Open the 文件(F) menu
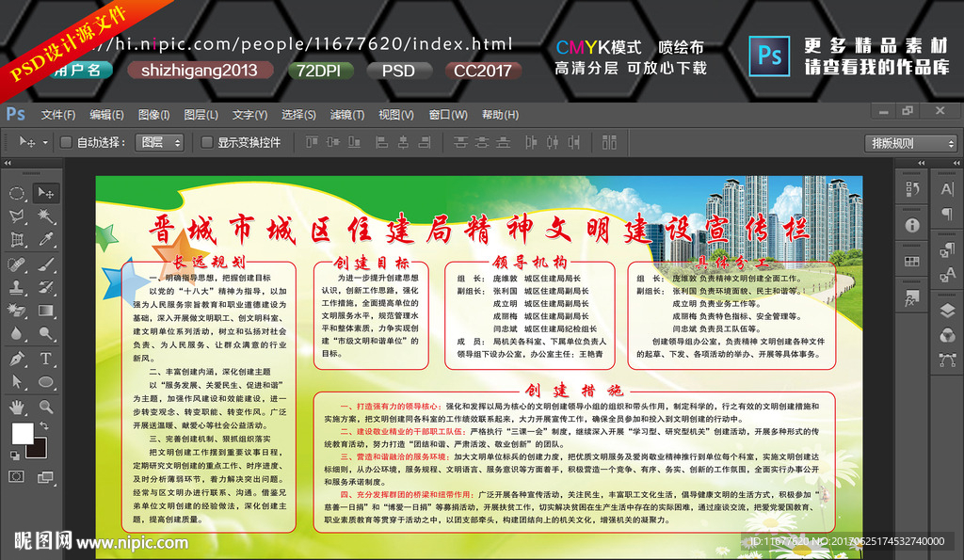 click(x=58, y=115)
